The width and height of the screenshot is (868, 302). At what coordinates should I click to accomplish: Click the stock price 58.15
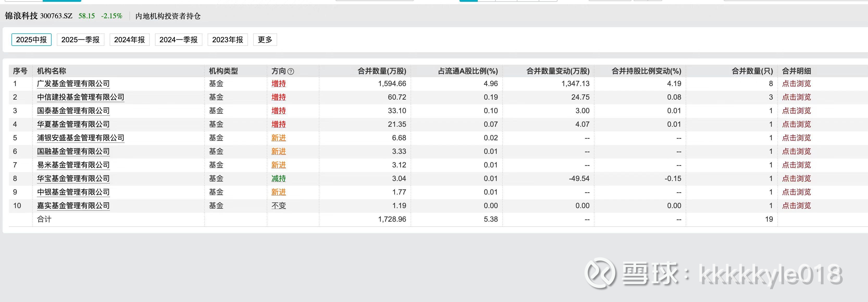pyautogui.click(x=86, y=16)
